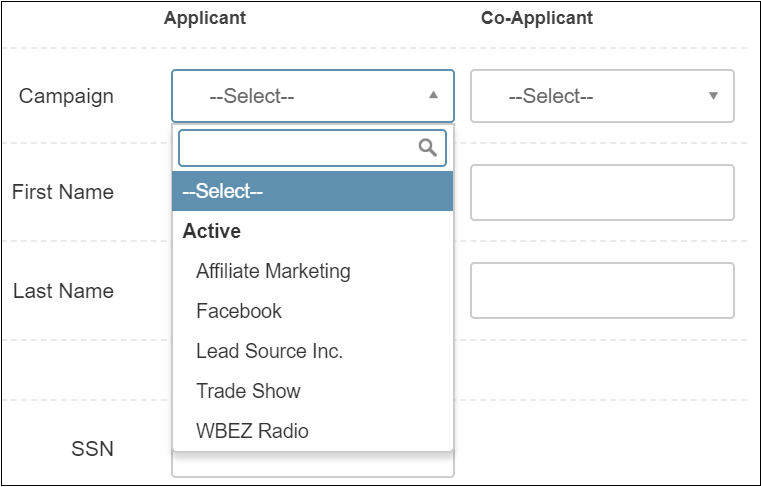Click the Applicant Campaign select box
The width and height of the screenshot is (761, 487).
[313, 96]
